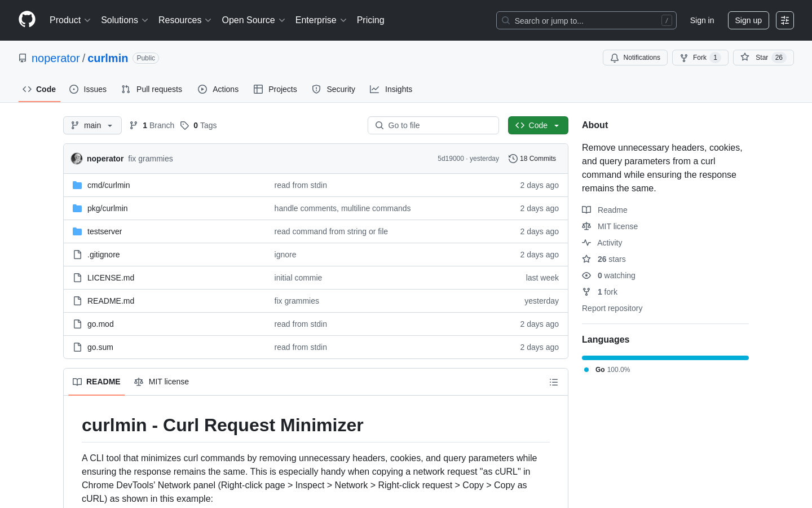Open commit hash 5d19000
The height and width of the screenshot is (508, 812).
451,159
